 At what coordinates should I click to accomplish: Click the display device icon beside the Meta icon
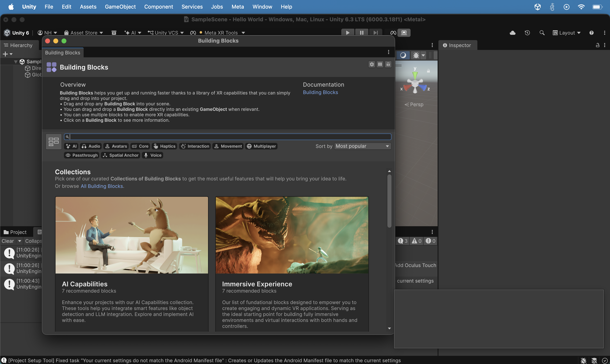404,33
